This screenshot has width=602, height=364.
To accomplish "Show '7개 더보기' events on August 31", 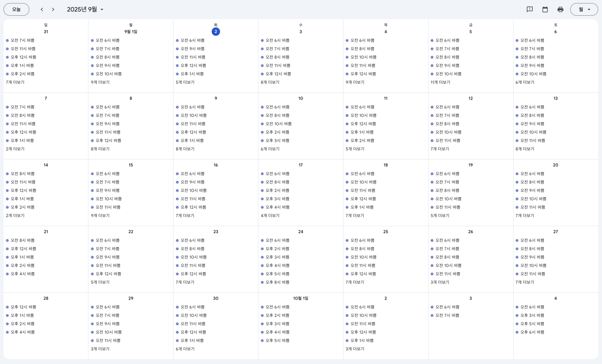I will pos(15,82).
